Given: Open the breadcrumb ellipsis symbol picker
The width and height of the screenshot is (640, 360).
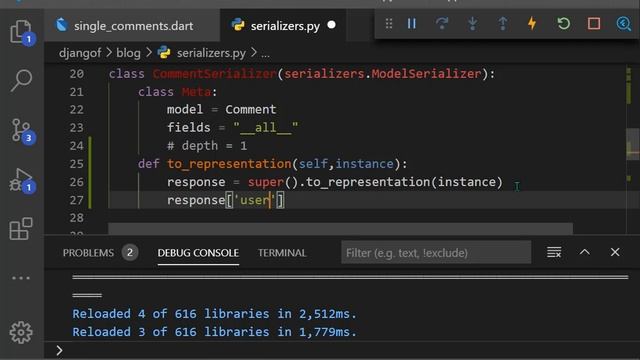Looking at the screenshot, I should click(x=265, y=53).
